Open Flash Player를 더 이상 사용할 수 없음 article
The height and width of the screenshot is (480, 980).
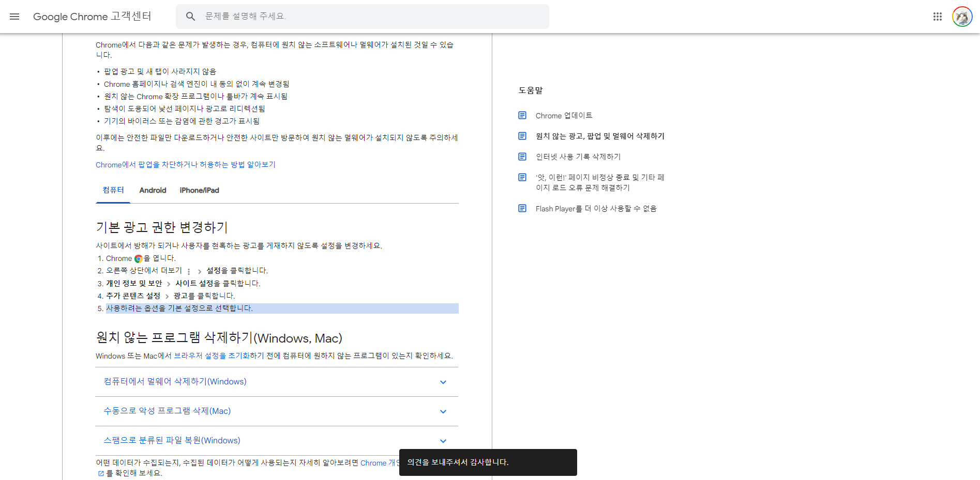coord(596,208)
